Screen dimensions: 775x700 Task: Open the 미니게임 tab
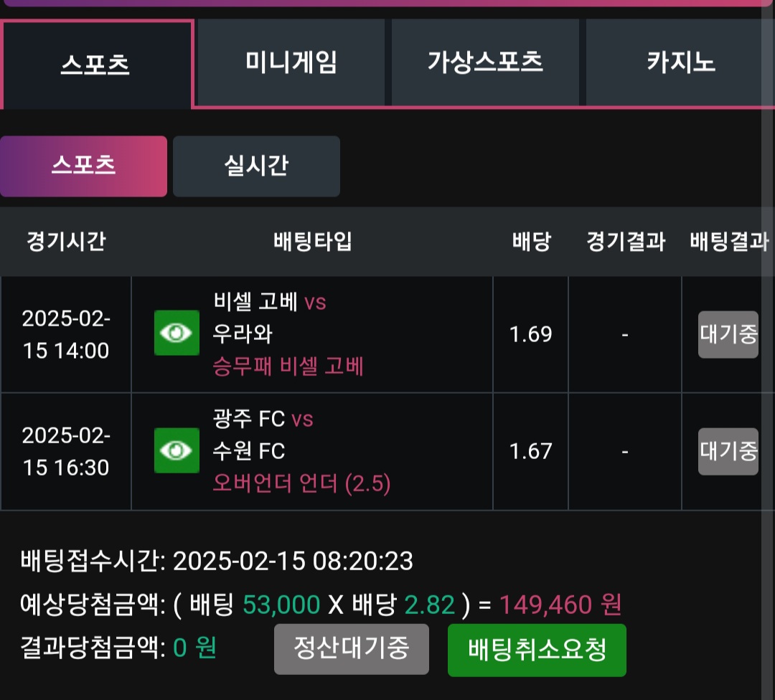click(291, 63)
